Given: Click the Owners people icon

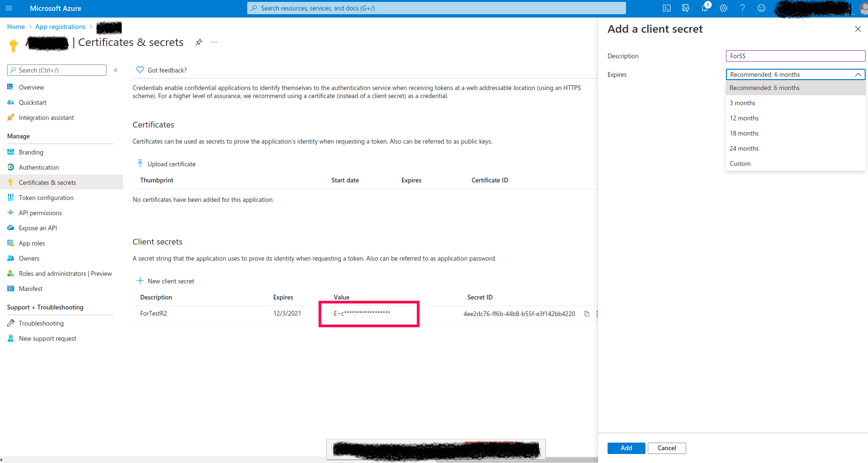Looking at the screenshot, I should tap(10, 258).
